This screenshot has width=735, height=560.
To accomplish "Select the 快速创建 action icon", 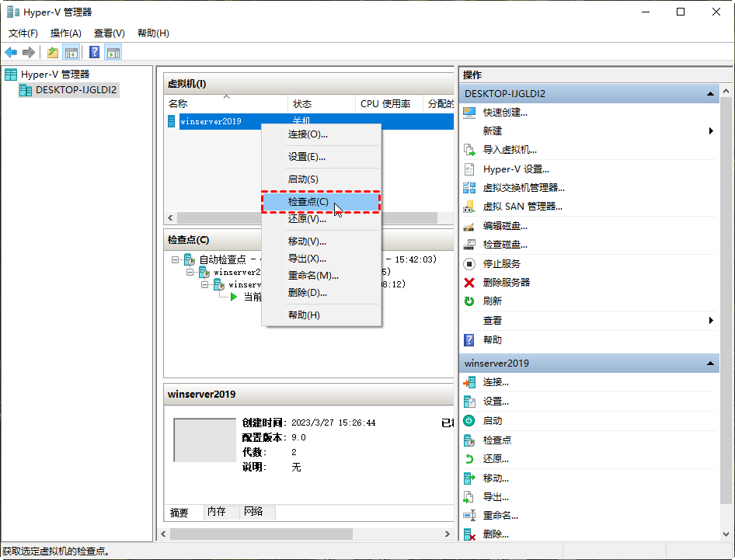I will (469, 113).
